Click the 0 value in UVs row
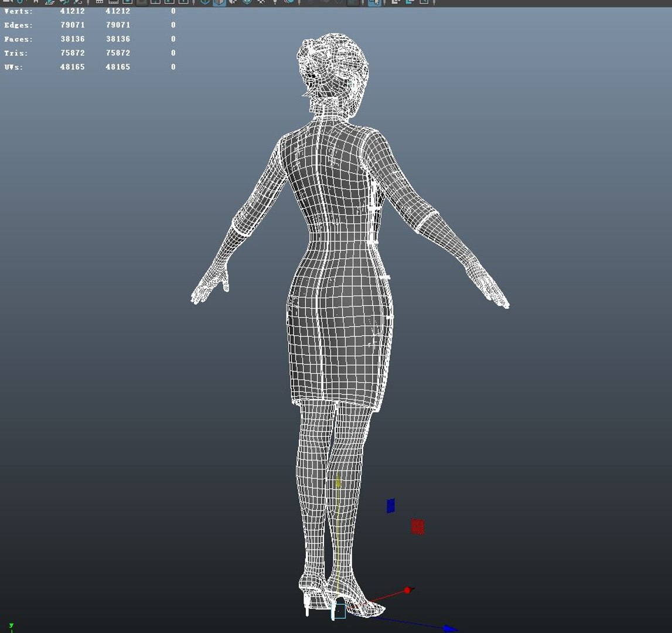This screenshot has width=672, height=633. pyautogui.click(x=173, y=67)
